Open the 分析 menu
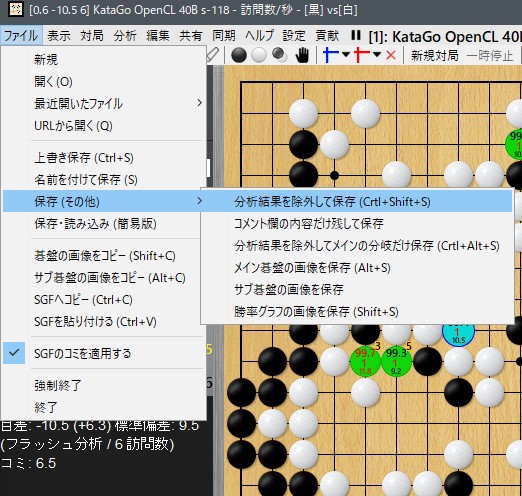The height and width of the screenshot is (496, 522). tap(125, 35)
